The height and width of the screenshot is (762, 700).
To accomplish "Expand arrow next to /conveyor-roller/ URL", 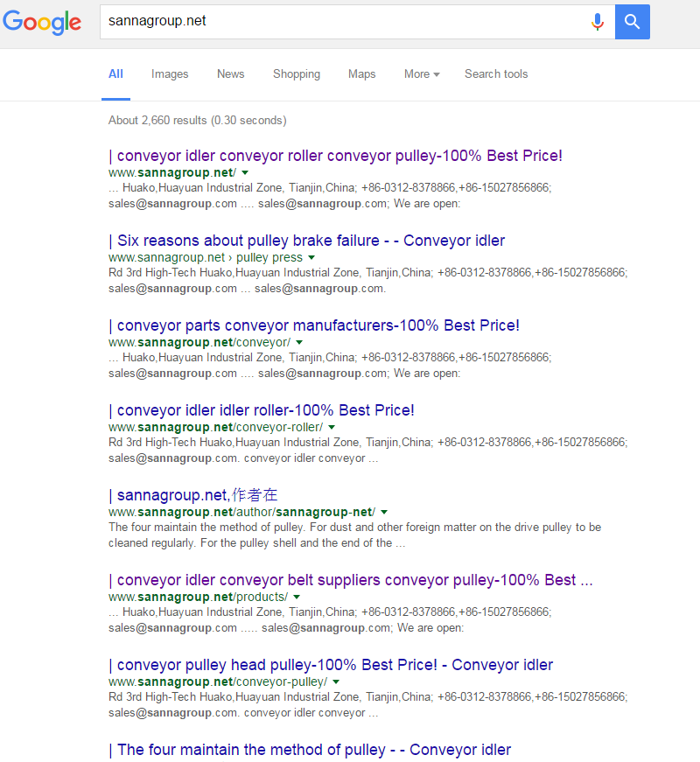I will pos(332,427).
